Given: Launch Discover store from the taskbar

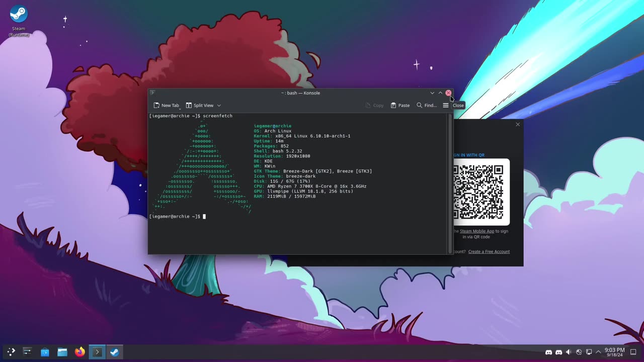Looking at the screenshot, I should coord(45,352).
